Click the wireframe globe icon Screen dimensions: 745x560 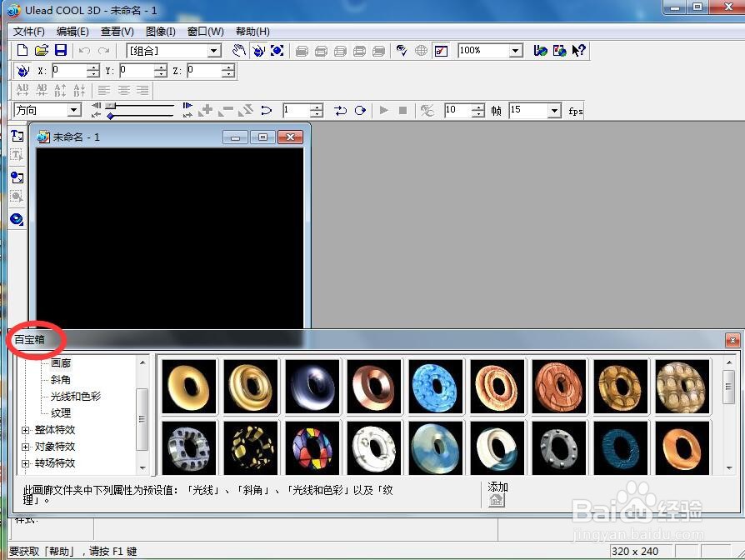coord(421,50)
